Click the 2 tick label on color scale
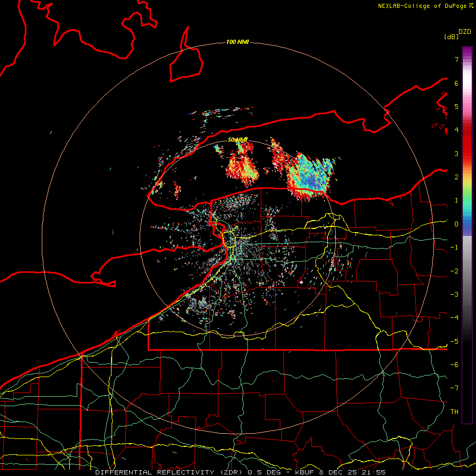This screenshot has height=476, width=476. [x=456, y=177]
